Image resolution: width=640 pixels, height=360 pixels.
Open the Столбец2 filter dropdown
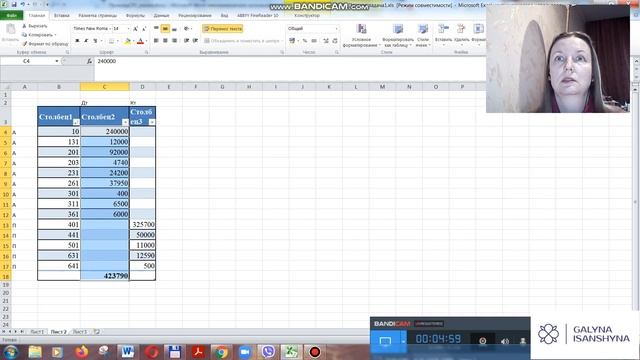[x=125, y=122]
